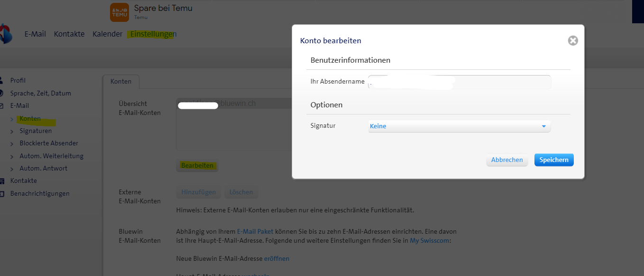Open Benachrichtigungen settings
This screenshot has height=276, width=644.
tap(40, 193)
